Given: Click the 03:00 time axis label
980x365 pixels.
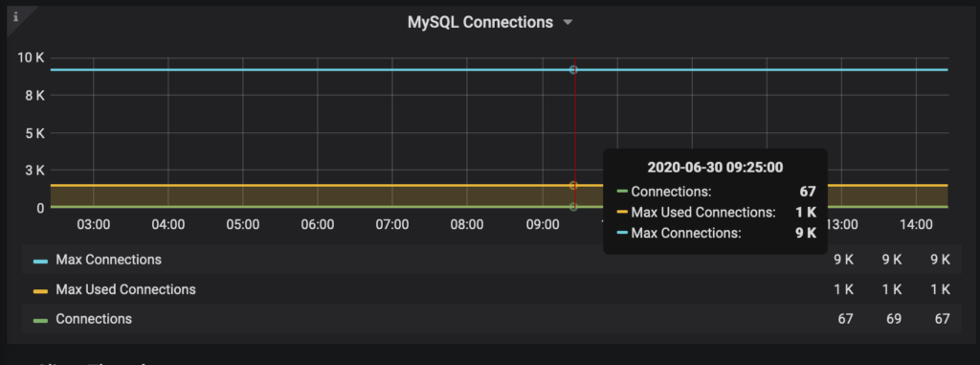Looking at the screenshot, I should (x=94, y=225).
